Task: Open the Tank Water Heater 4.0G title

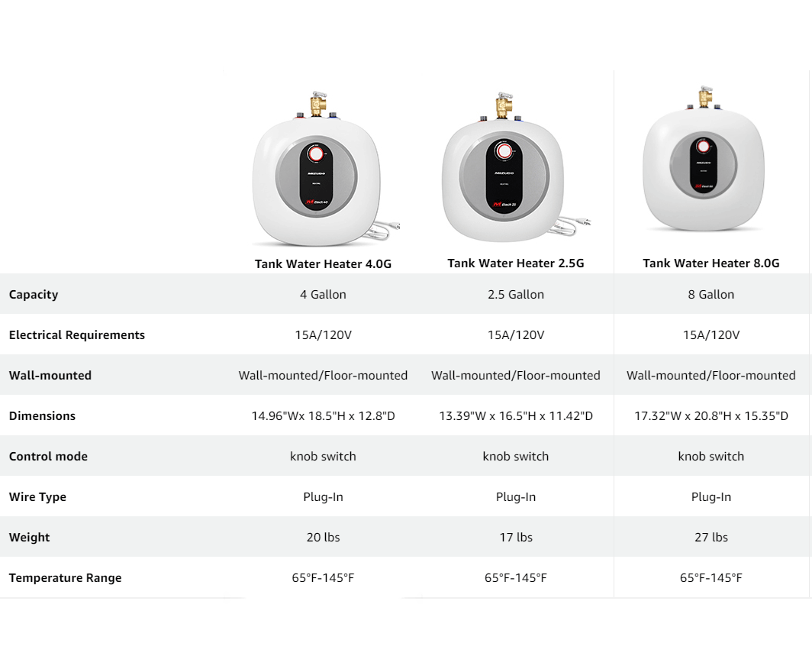Action: [x=323, y=263]
